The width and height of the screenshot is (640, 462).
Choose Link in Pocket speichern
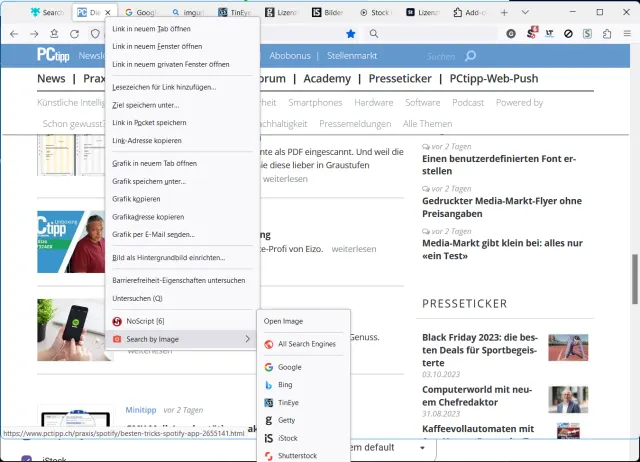(149, 123)
